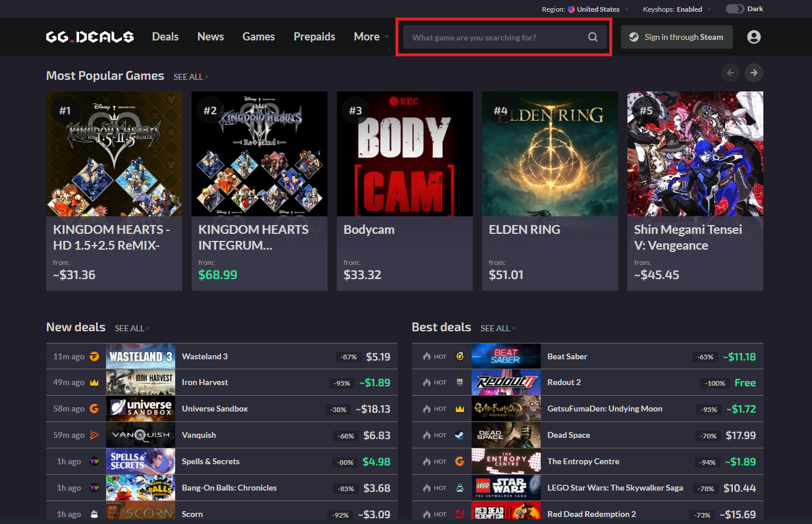Click the crown store icon beside GetsuFumaDen
Image resolution: width=812 pixels, height=524 pixels.
pyautogui.click(x=460, y=409)
